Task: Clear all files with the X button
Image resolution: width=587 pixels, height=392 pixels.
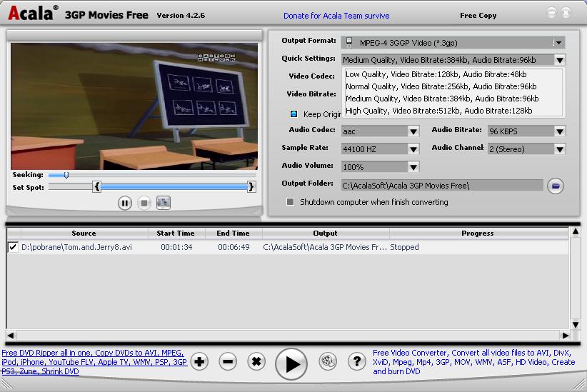Action: pyautogui.click(x=256, y=362)
